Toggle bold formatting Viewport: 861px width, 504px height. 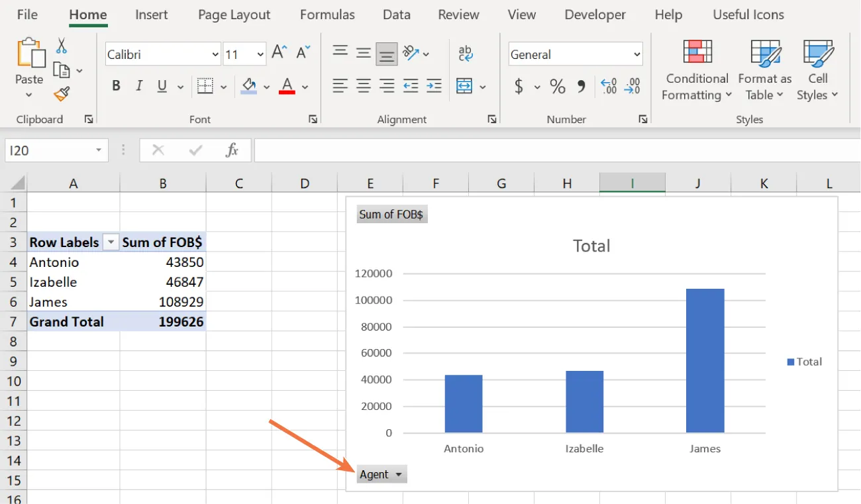point(115,85)
